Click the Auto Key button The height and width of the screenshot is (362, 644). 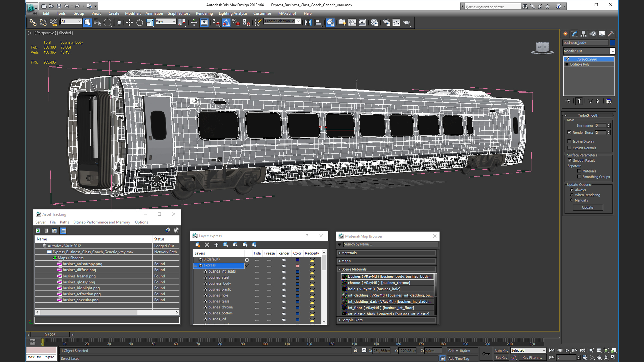(x=501, y=350)
